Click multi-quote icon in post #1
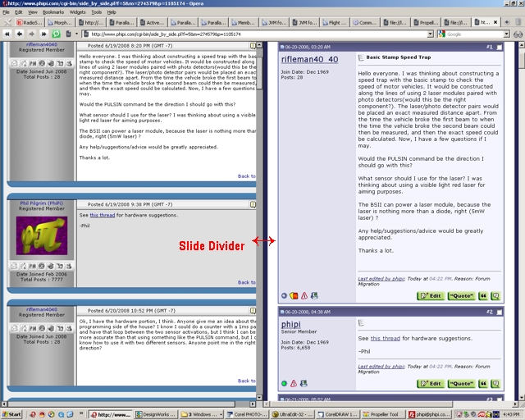Viewport: 525px width, 420px height. pos(483,296)
